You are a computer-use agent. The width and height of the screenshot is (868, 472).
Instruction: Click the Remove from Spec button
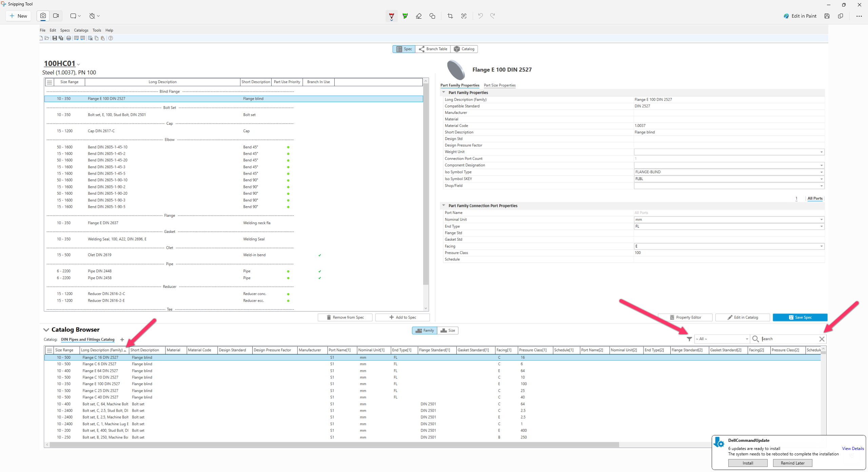(345, 317)
